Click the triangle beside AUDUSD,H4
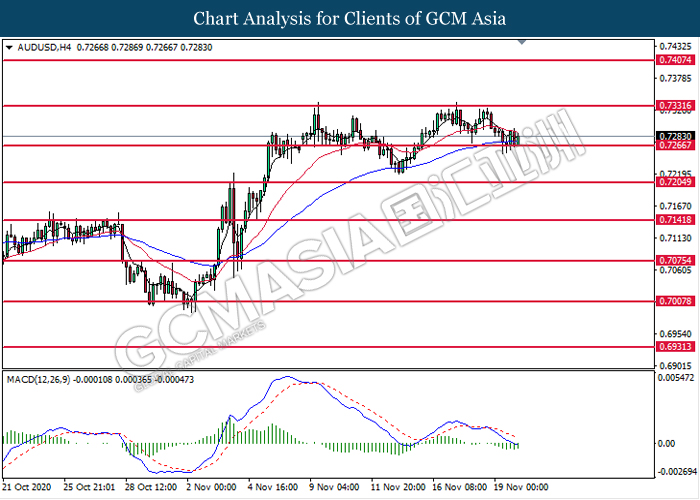 (x=9, y=47)
